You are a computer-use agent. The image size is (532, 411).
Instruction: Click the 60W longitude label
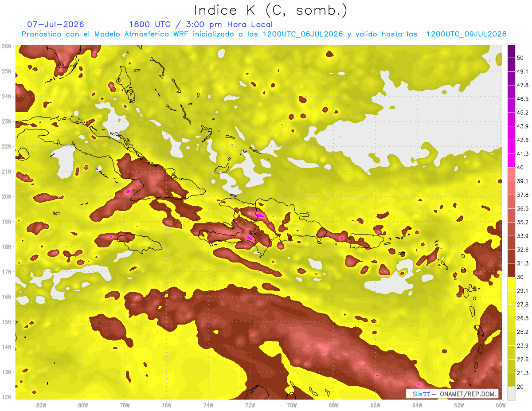(x=501, y=405)
